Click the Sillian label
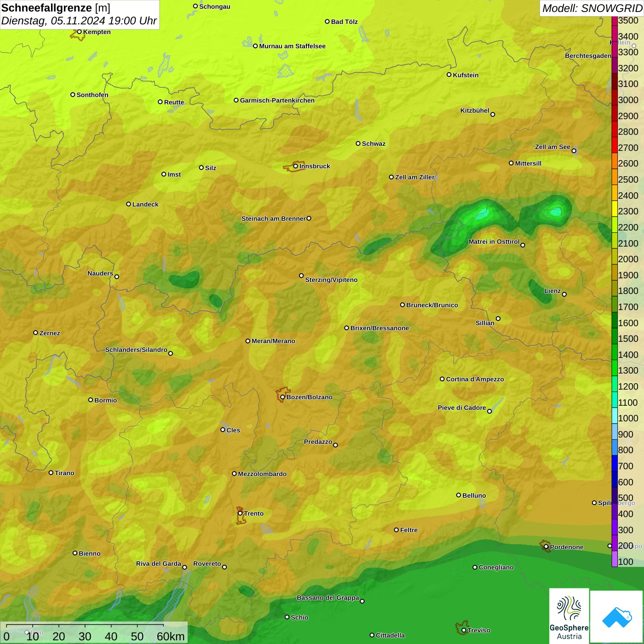Image resolution: width=644 pixels, height=644 pixels. [485, 323]
